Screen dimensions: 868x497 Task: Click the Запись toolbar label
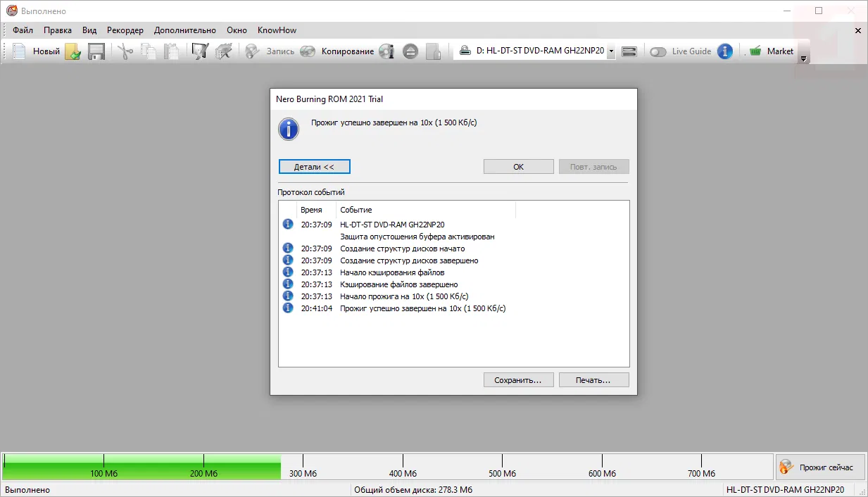point(280,51)
